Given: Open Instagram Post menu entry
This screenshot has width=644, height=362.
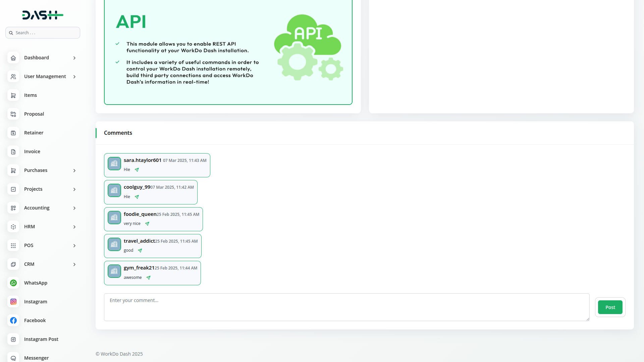Looking at the screenshot, I should coord(41,339).
